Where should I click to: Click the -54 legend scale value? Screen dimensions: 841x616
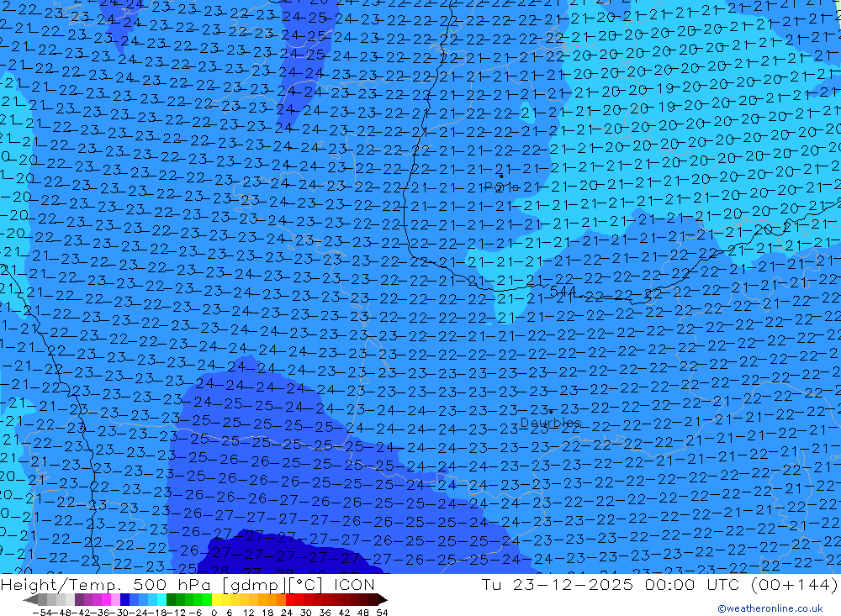42,613
